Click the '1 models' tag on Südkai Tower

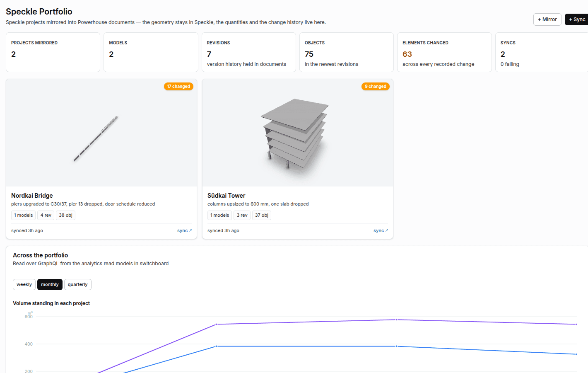219,215
